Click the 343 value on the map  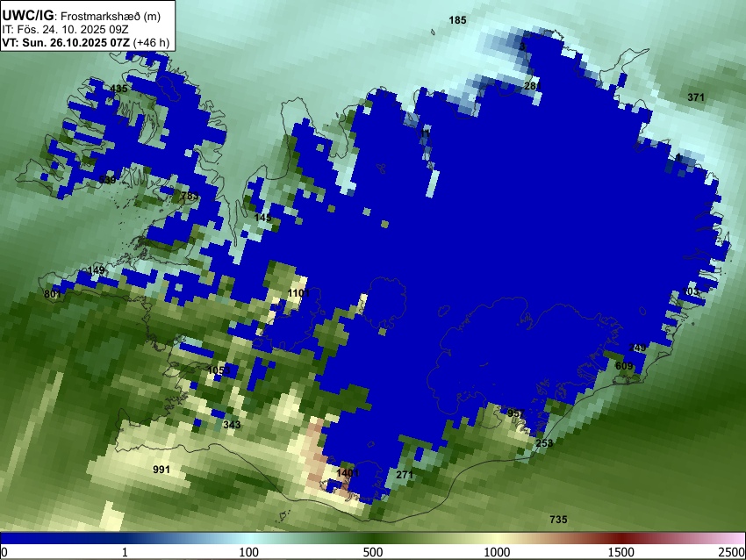232,425
